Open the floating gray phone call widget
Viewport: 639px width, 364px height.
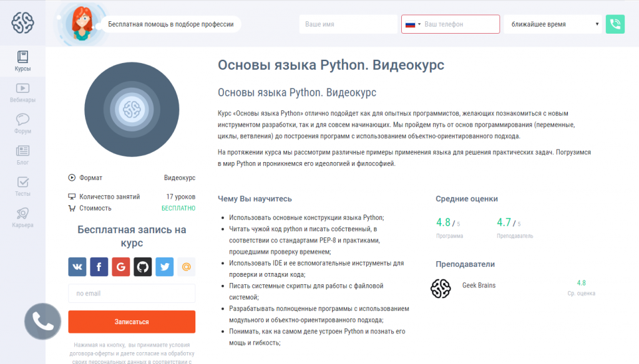(x=42, y=322)
